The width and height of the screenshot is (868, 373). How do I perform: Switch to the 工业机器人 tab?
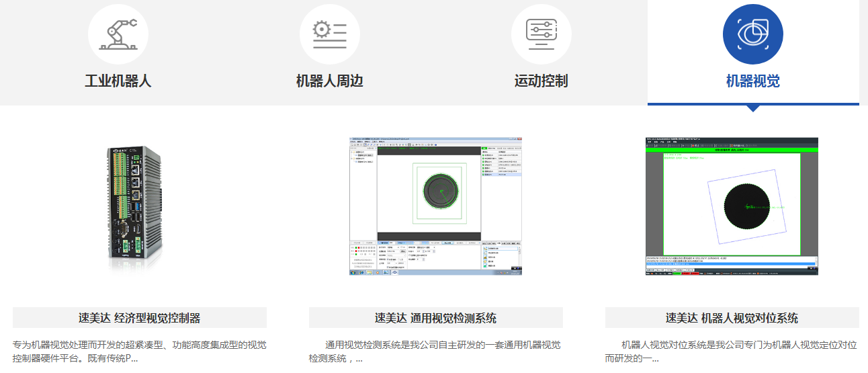coord(118,81)
